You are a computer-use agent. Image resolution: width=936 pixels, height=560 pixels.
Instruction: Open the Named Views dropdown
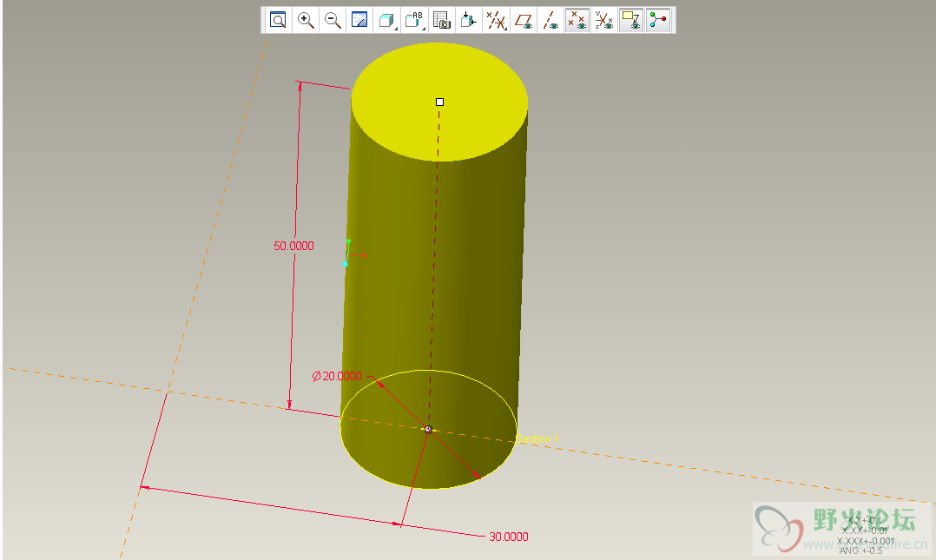click(x=413, y=20)
